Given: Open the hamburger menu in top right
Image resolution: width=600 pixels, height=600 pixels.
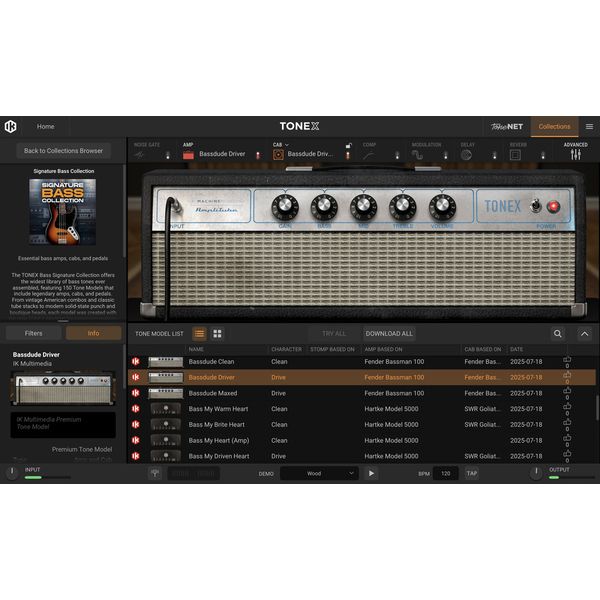Looking at the screenshot, I should tap(589, 127).
